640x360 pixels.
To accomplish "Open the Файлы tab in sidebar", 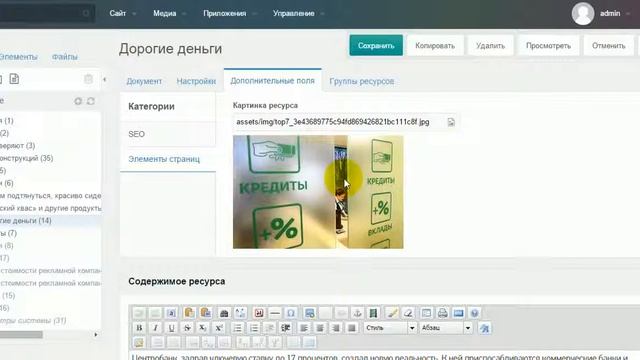I will click(64, 57).
